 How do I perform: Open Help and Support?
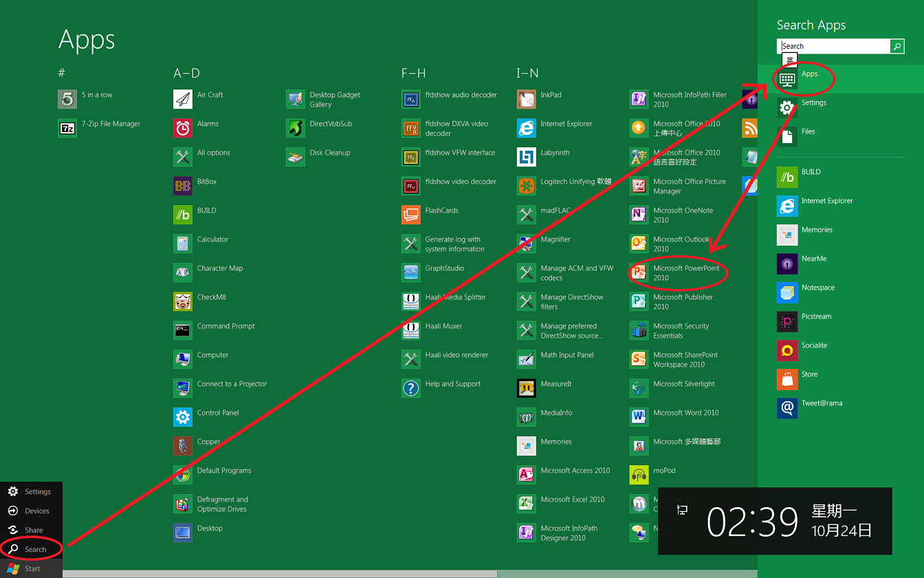click(441, 388)
